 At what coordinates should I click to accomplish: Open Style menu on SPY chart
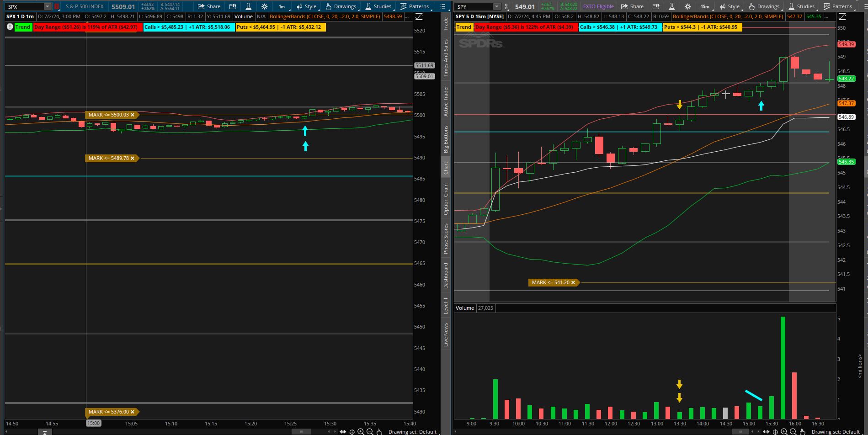[x=730, y=6]
